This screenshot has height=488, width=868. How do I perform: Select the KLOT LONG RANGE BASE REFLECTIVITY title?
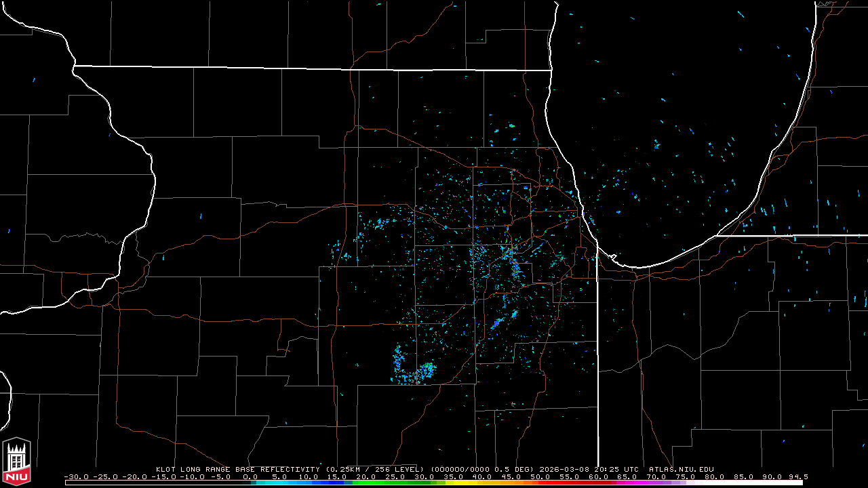[x=237, y=469]
